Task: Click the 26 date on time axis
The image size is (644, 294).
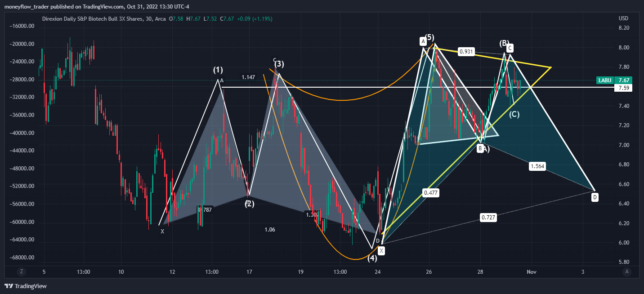Action: click(429, 272)
